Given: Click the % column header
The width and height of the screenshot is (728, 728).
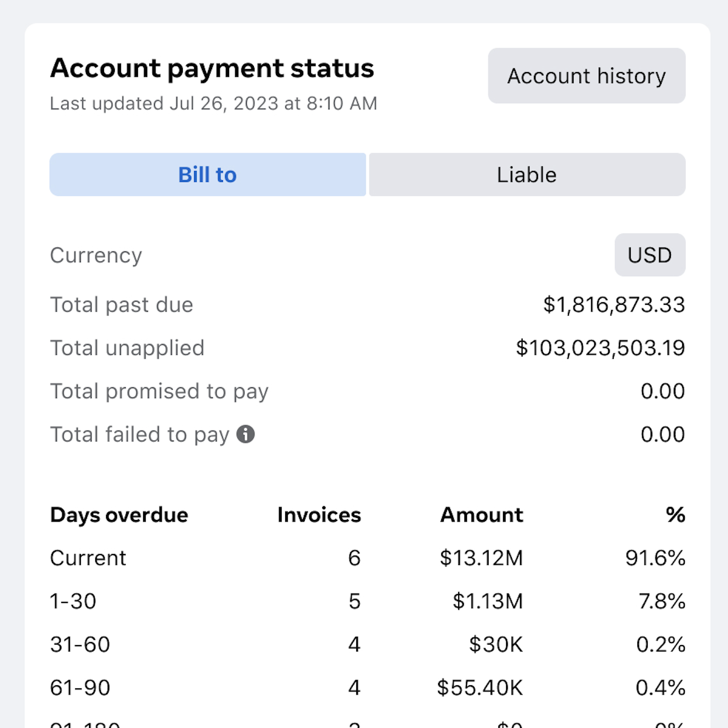Looking at the screenshot, I should tap(675, 515).
